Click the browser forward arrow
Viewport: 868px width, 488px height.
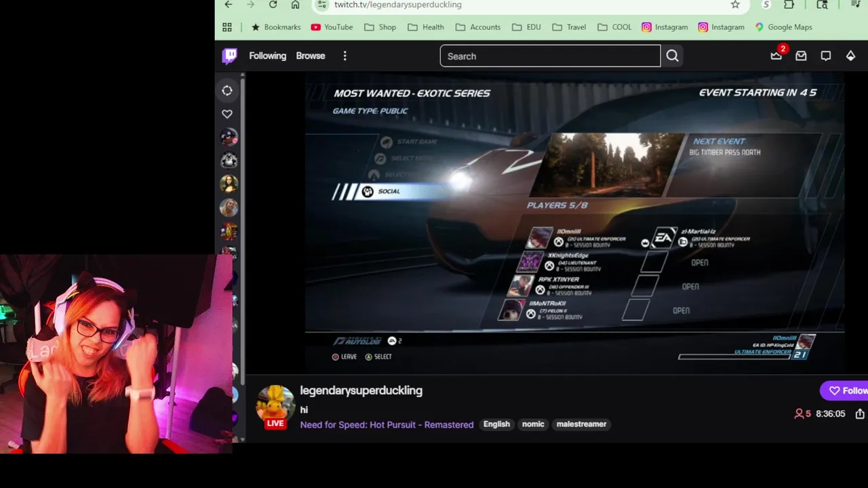tap(250, 5)
